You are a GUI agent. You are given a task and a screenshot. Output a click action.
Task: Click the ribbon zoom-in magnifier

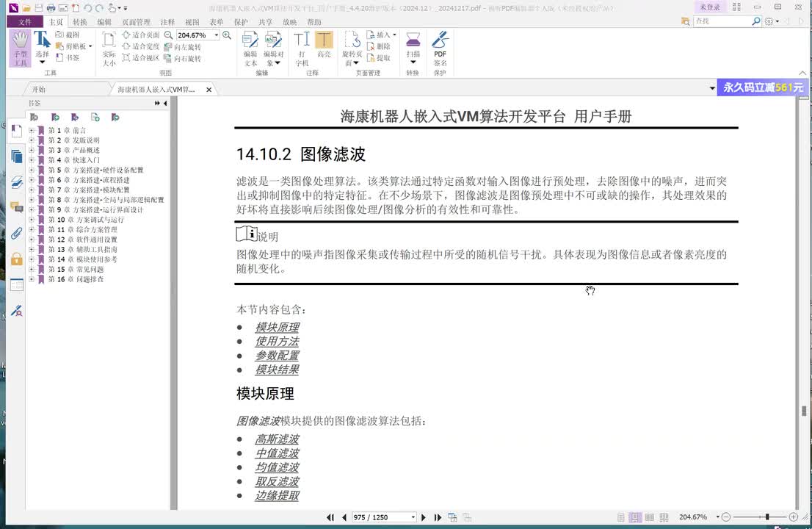coord(227,35)
